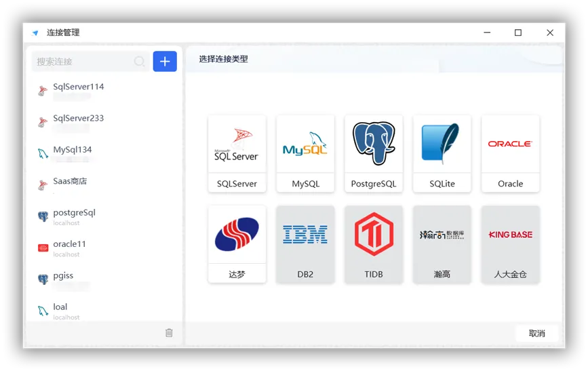Pick the PostgreSQL elephant logo card
Viewport: 588px width, 371px height.
[x=374, y=153]
